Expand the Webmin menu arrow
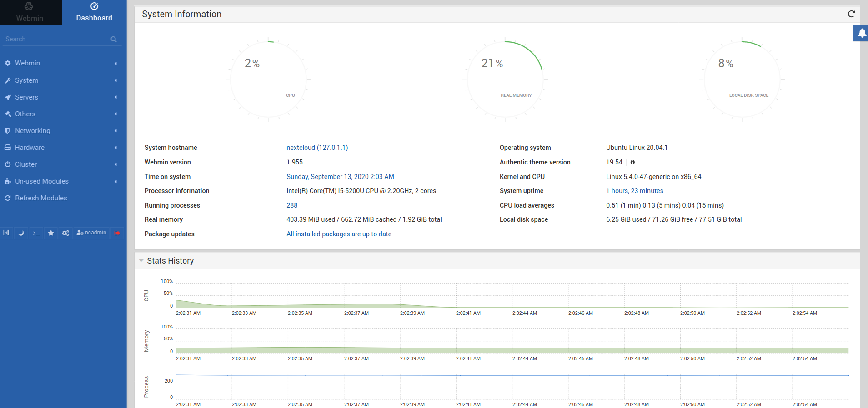Screen dimensions: 868x408 click(x=116, y=63)
